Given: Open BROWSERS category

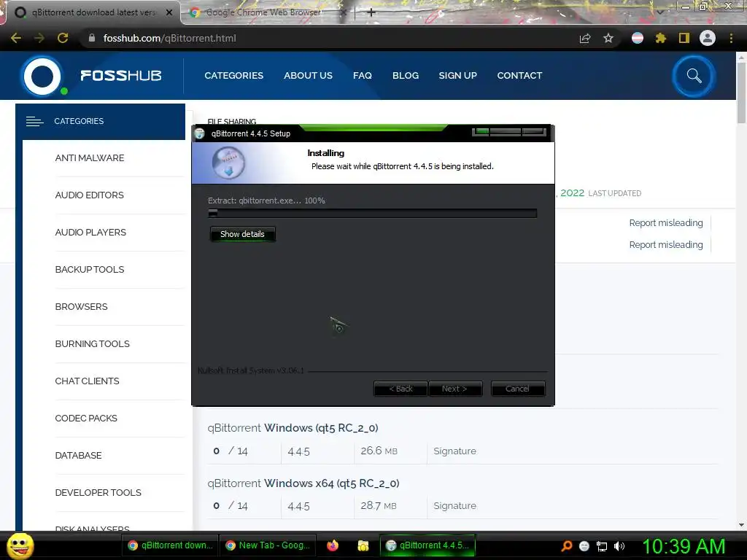Looking at the screenshot, I should pos(82,307).
